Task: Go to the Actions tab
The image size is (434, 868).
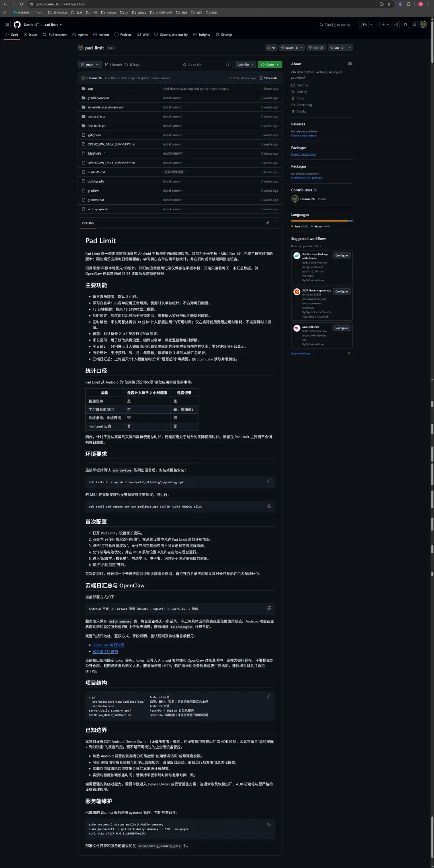Action: pyautogui.click(x=101, y=35)
